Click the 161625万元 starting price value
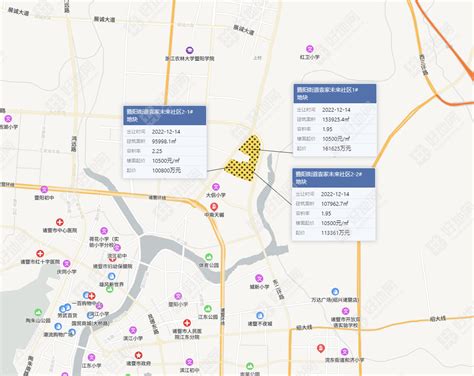This screenshot has height=376, width=474. (x=337, y=148)
